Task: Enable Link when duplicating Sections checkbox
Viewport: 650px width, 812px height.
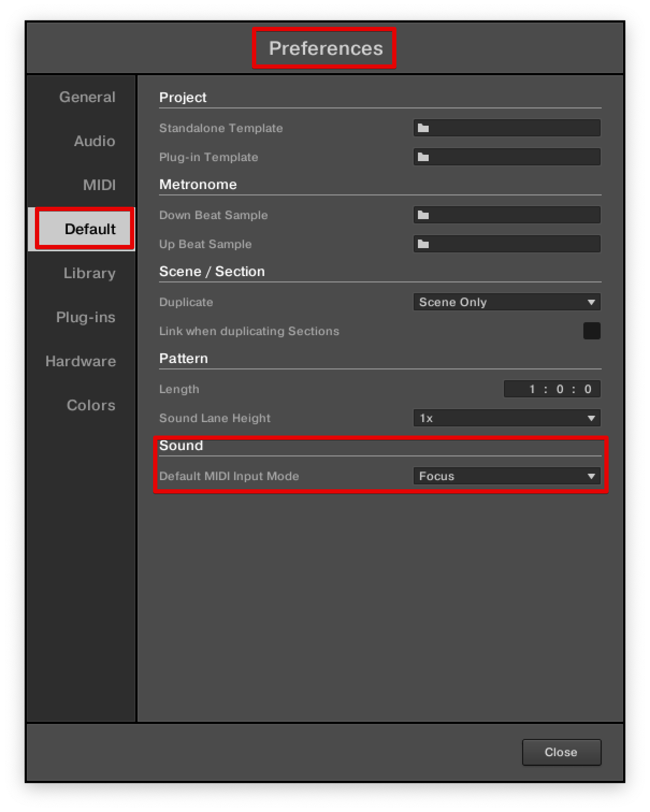Action: pos(591,331)
